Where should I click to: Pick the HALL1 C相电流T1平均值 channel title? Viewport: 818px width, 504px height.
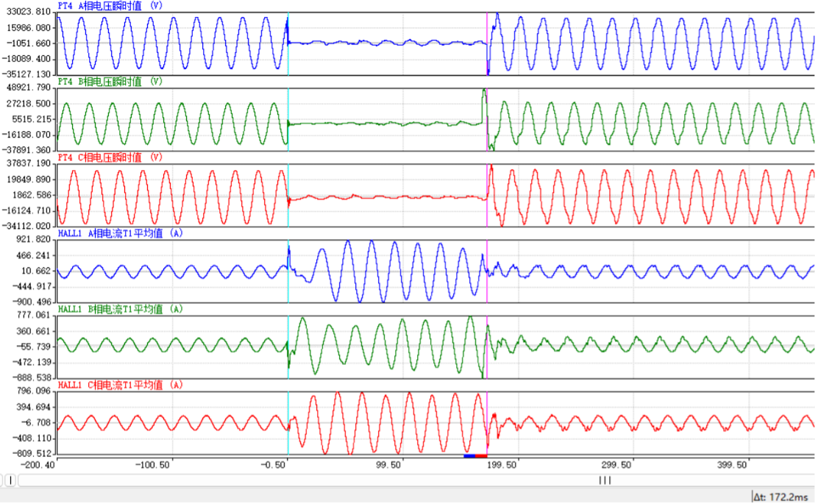120,385
